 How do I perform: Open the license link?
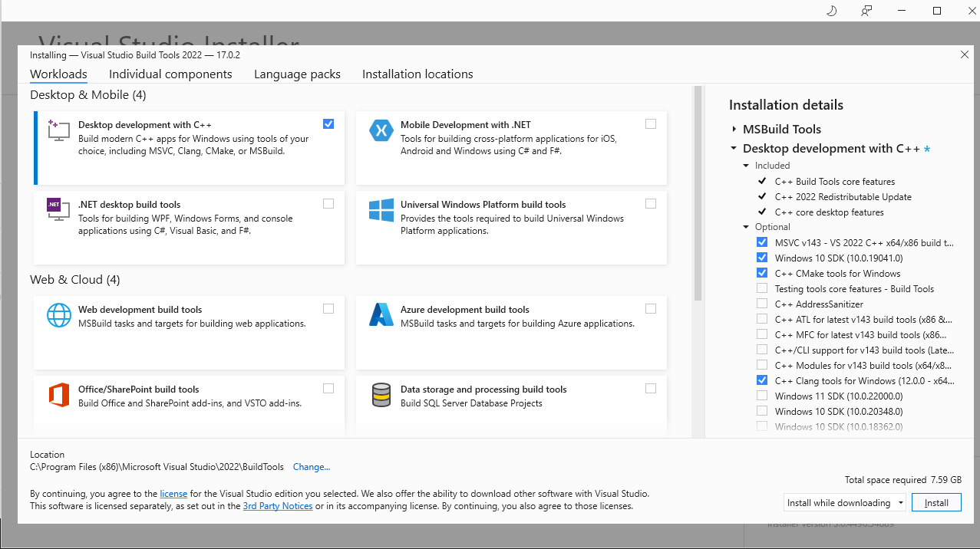[x=173, y=494]
